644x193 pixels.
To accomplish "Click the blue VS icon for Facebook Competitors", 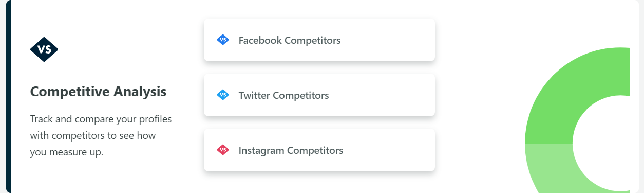I will [223, 40].
